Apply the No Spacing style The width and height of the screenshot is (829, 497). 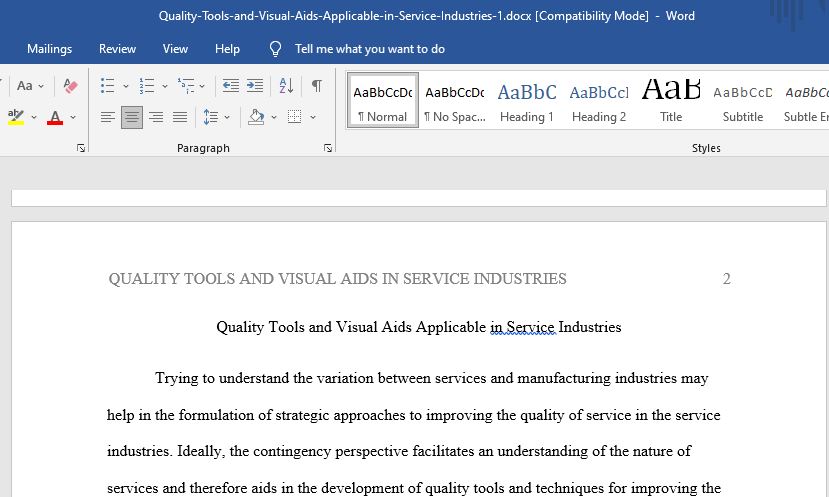tap(455, 100)
